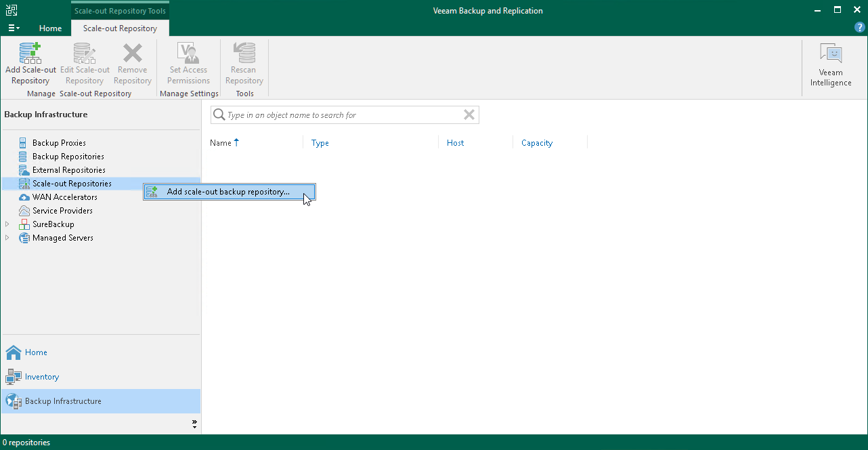The width and height of the screenshot is (868, 450).
Task: Select External Repositories node
Action: (69, 170)
